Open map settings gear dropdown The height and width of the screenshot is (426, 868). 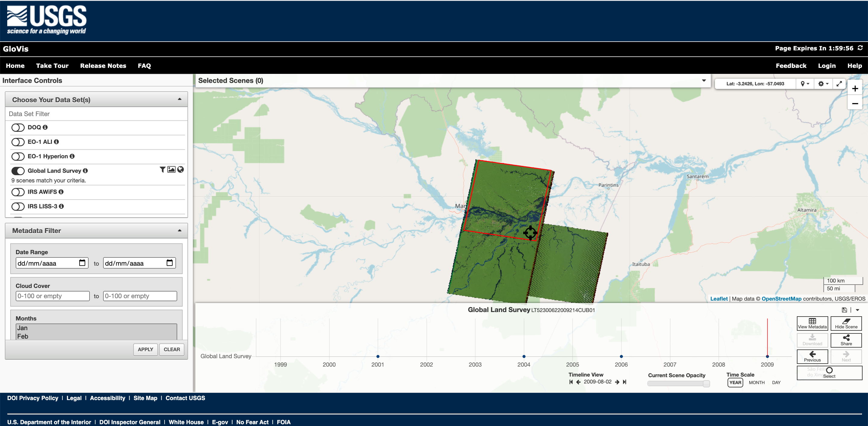point(823,84)
